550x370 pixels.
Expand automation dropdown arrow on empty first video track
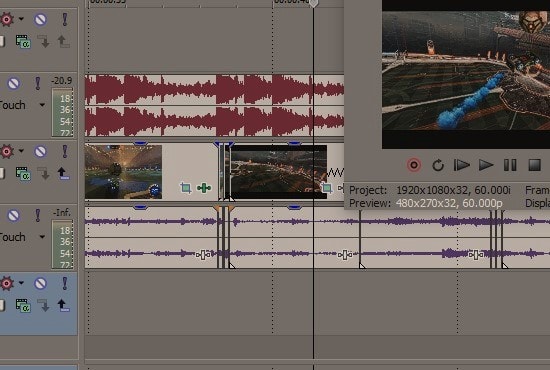[21, 19]
